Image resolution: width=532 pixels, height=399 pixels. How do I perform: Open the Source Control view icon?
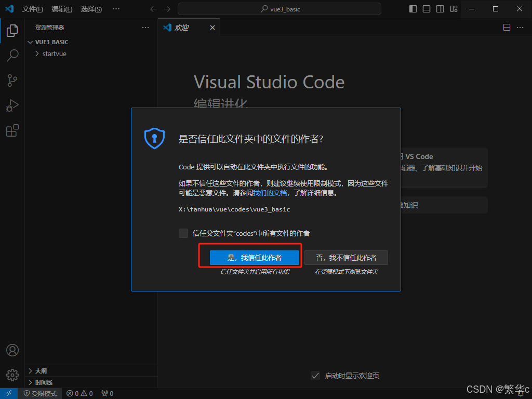[12, 81]
